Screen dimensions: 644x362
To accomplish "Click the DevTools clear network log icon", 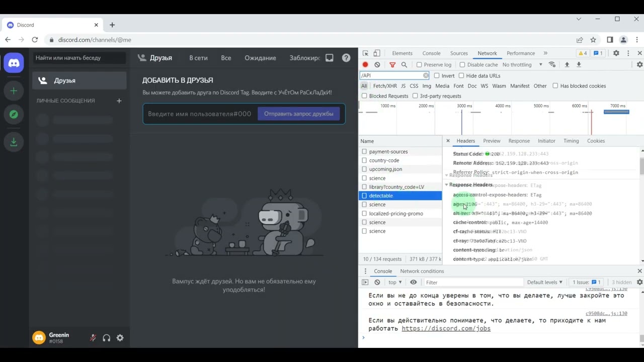I will [x=377, y=65].
